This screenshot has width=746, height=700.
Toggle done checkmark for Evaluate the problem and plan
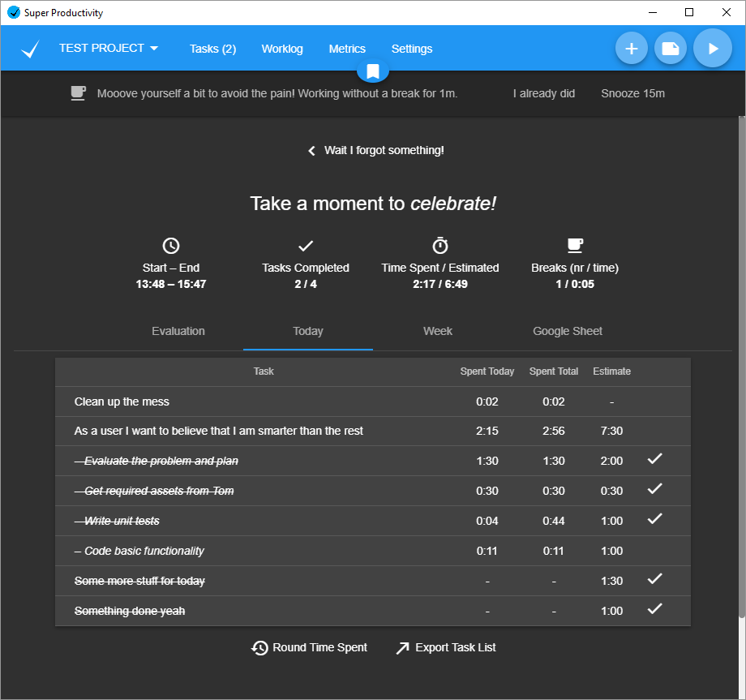click(x=654, y=460)
